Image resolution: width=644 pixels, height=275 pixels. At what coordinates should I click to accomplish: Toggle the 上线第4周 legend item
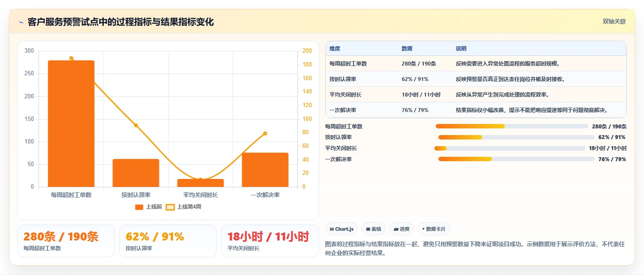183,207
